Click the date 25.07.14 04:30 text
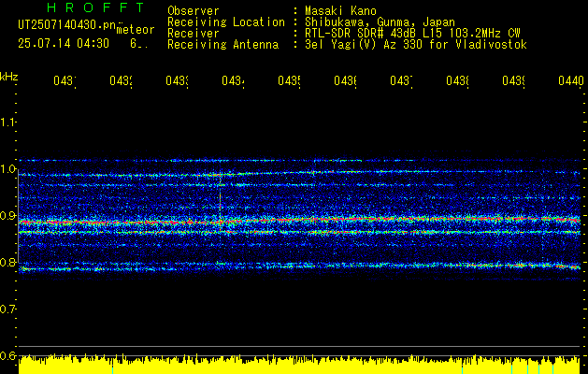The image size is (588, 374). pyautogui.click(x=64, y=44)
